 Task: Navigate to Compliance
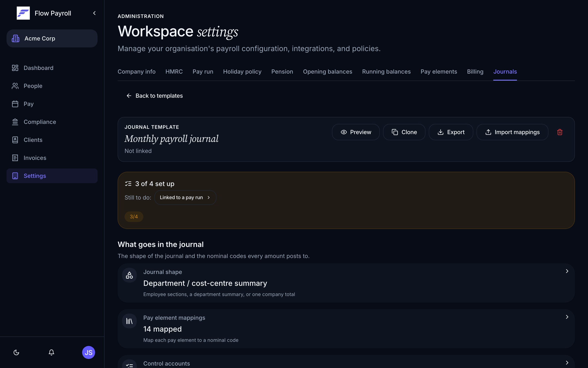tap(52, 122)
